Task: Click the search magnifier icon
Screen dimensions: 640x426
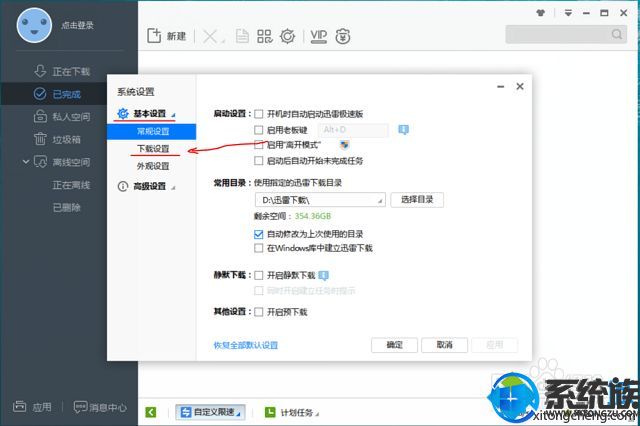Action: 617,34
